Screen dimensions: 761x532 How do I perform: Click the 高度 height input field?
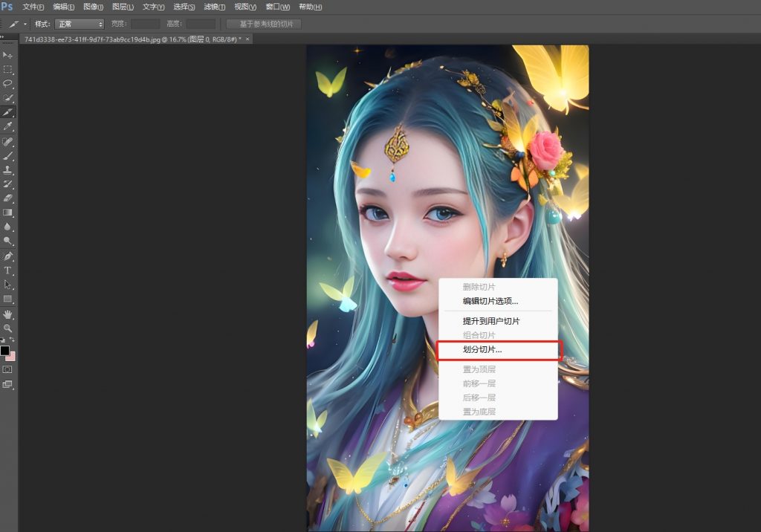point(201,24)
